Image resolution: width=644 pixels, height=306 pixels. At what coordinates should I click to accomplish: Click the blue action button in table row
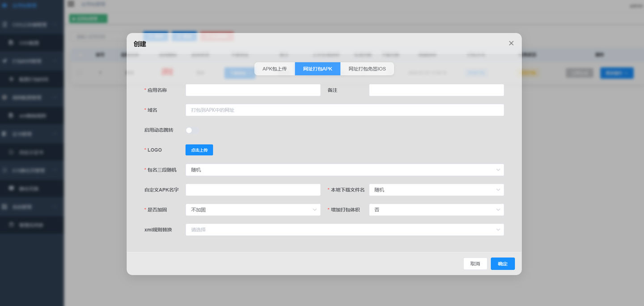617,73
